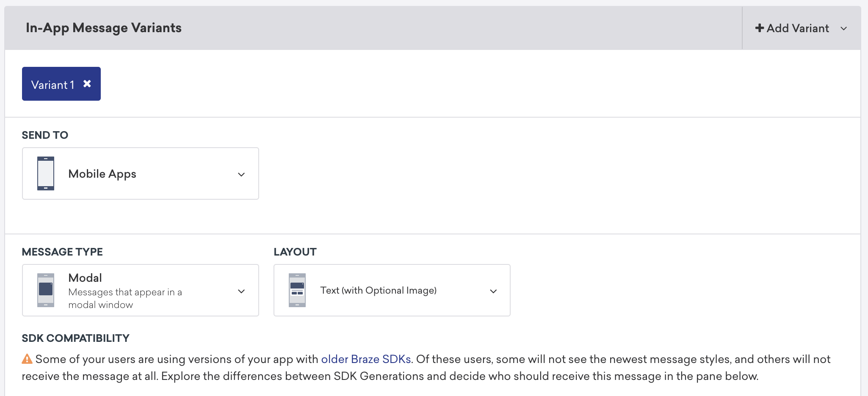Click the Layout selector box
The width and height of the screenshot is (868, 396).
click(x=391, y=290)
